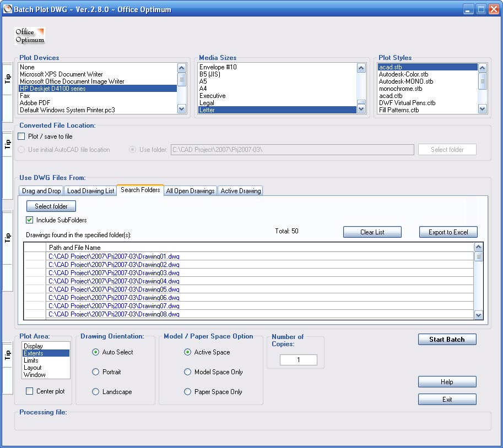Viewport: 503px width, 448px height.
Task: Click the Start Batch button
Action: [447, 340]
